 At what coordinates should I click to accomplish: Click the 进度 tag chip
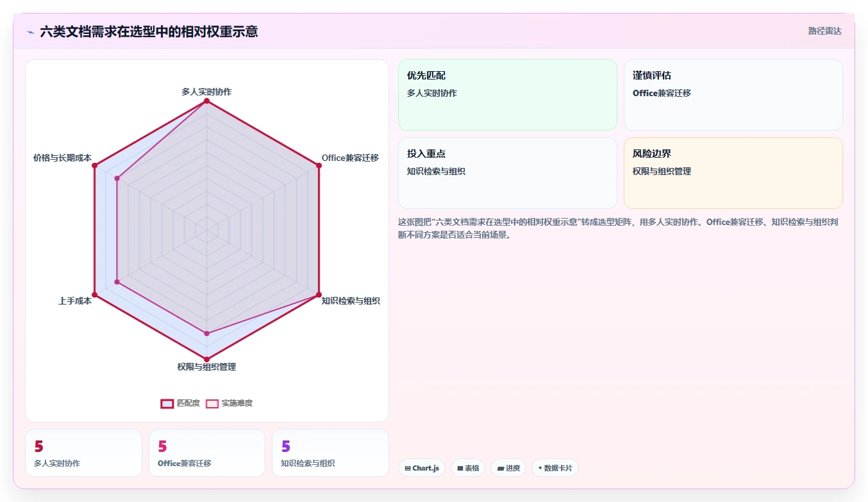pos(508,468)
